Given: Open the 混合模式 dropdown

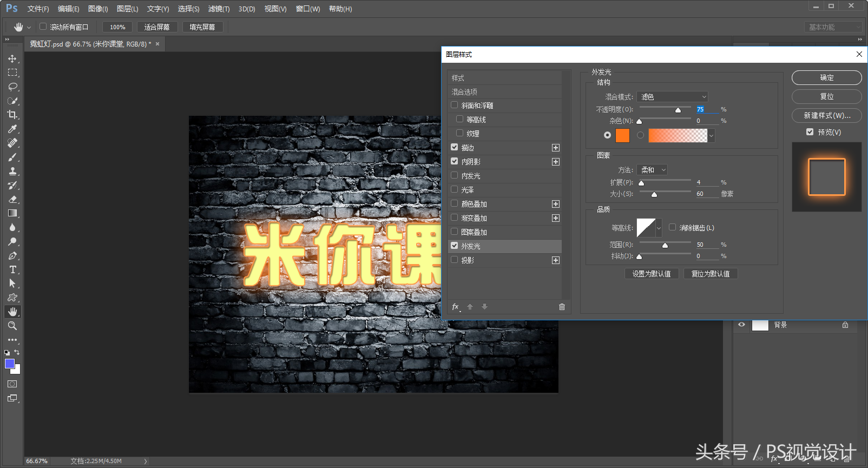Looking at the screenshot, I should click(672, 97).
